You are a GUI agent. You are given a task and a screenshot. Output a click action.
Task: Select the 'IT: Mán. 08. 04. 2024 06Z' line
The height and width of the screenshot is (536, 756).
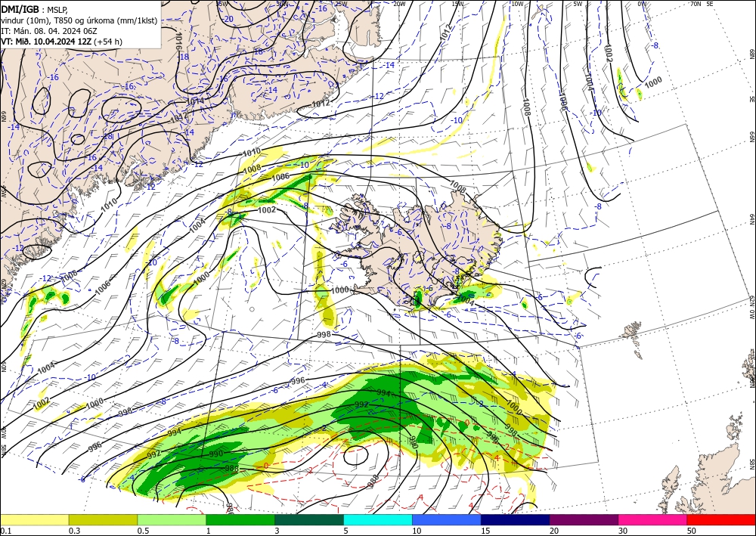click(x=49, y=30)
